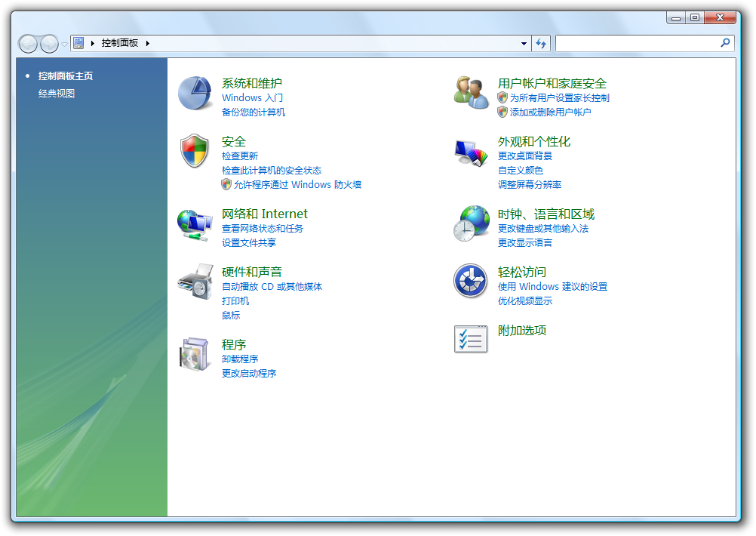The height and width of the screenshot is (536, 756).
Task: Open 用户帐户和家庭安全 heading link
Action: pos(552,83)
